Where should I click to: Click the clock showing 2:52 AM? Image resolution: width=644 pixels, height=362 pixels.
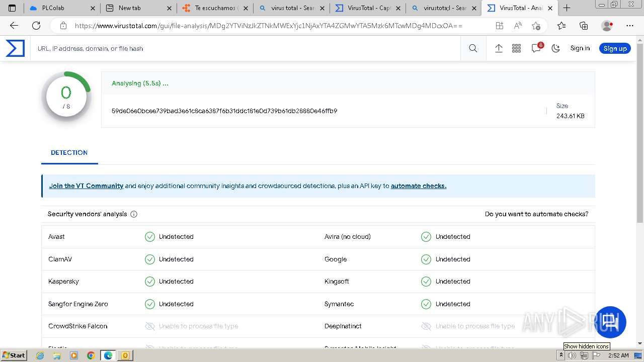618,355
